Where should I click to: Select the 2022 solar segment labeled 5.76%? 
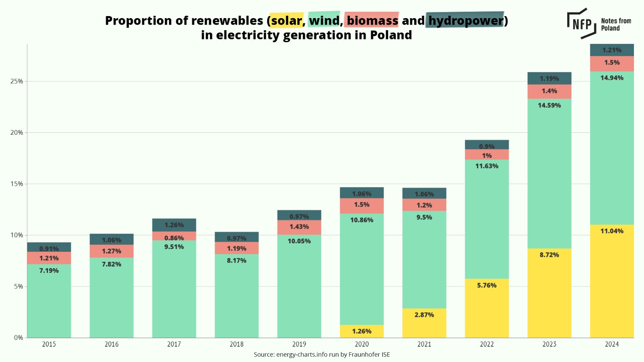(x=487, y=308)
